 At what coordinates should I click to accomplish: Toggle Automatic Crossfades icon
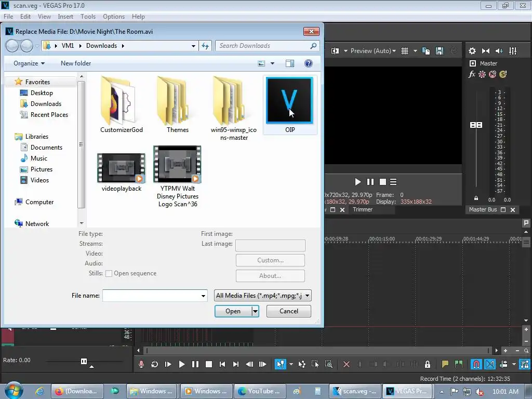tap(490, 364)
